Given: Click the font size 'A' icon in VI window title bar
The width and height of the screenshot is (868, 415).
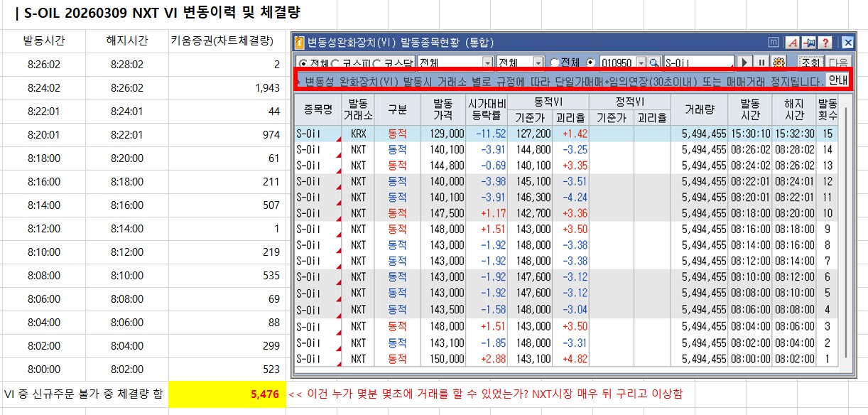Looking at the screenshot, I should click(x=793, y=43).
